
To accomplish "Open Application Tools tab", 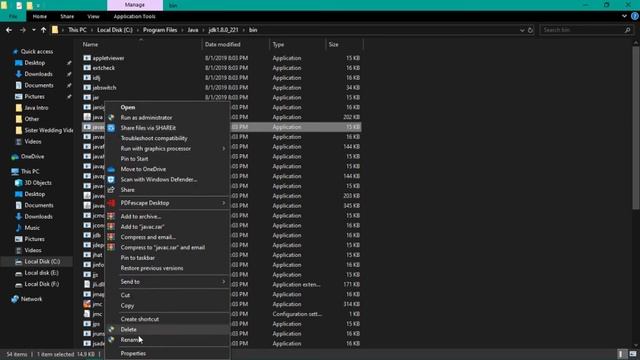I will coord(134,16).
